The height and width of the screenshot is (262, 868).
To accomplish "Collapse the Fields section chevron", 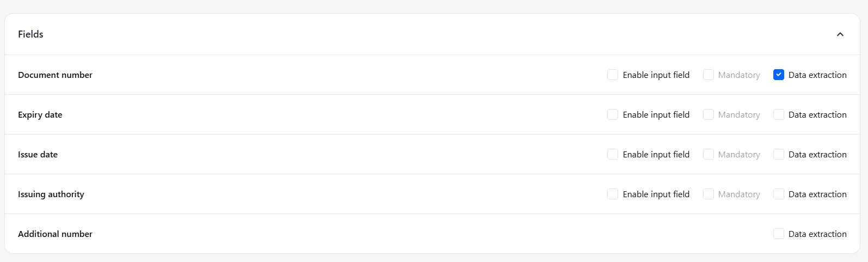I will 840,34.
